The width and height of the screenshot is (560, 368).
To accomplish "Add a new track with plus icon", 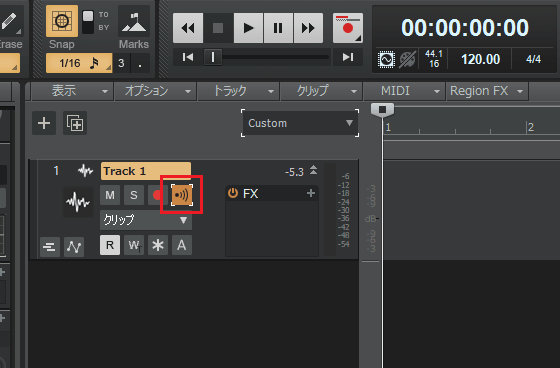I will coord(44,123).
